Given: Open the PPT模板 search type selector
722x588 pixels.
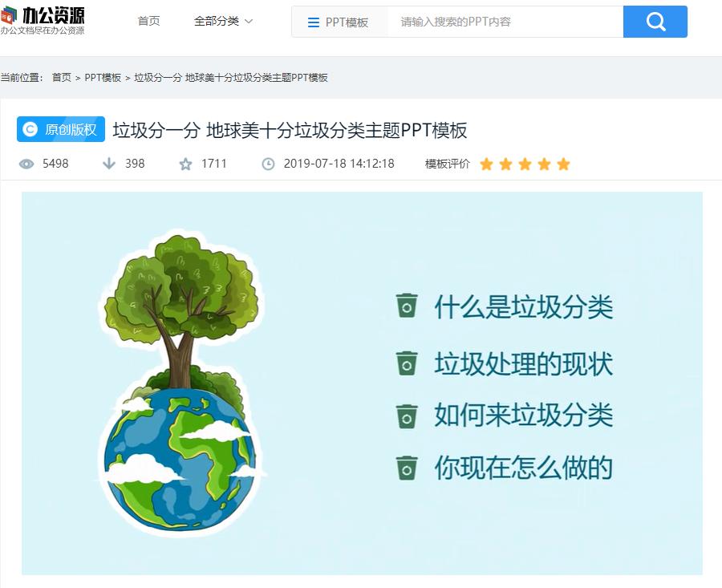Looking at the screenshot, I should 340,22.
